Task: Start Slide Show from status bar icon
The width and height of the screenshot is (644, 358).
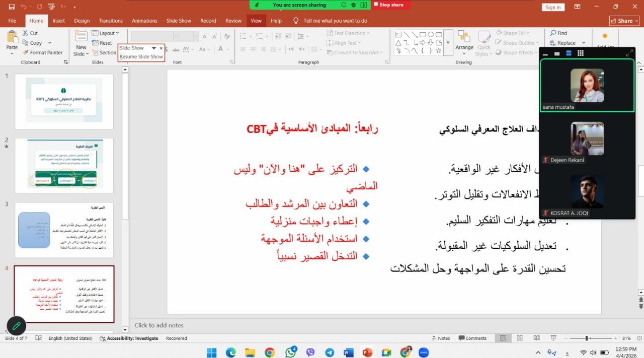Action: coord(553,338)
